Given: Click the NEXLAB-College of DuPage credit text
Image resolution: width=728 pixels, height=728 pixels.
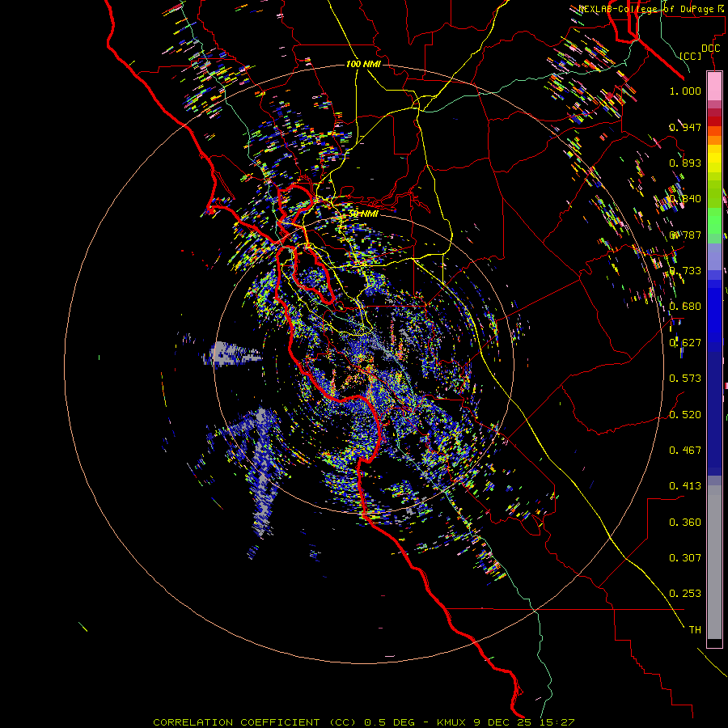Looking at the screenshot, I should pos(653,9).
